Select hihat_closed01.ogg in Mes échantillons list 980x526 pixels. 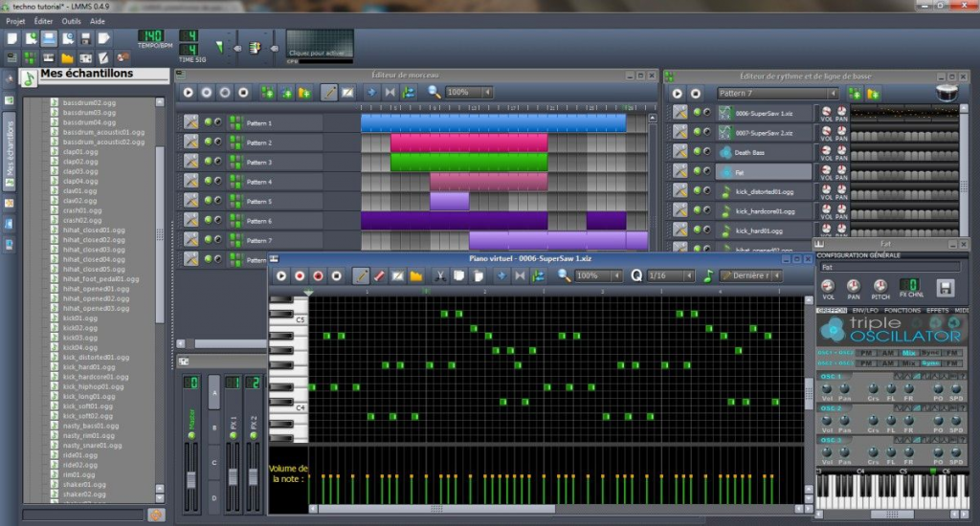(94, 230)
